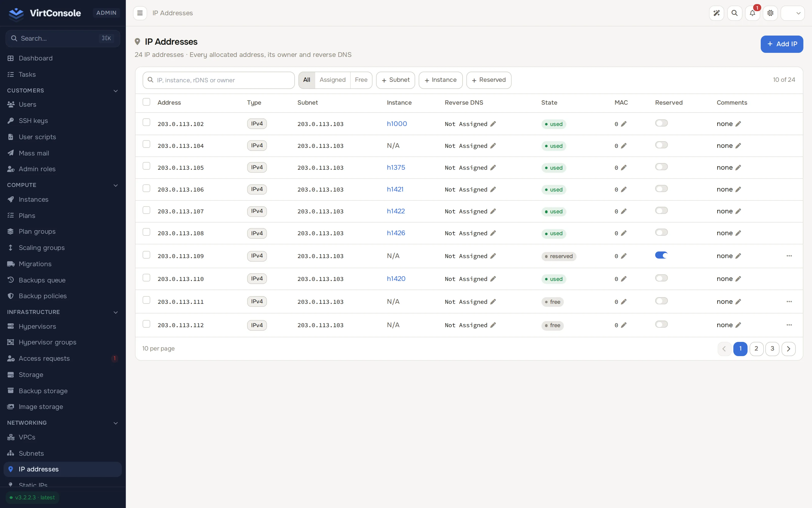Screen dimensions: 812x508
Task: Open row actions menu for 203.0.113.109
Action: coord(789,256)
